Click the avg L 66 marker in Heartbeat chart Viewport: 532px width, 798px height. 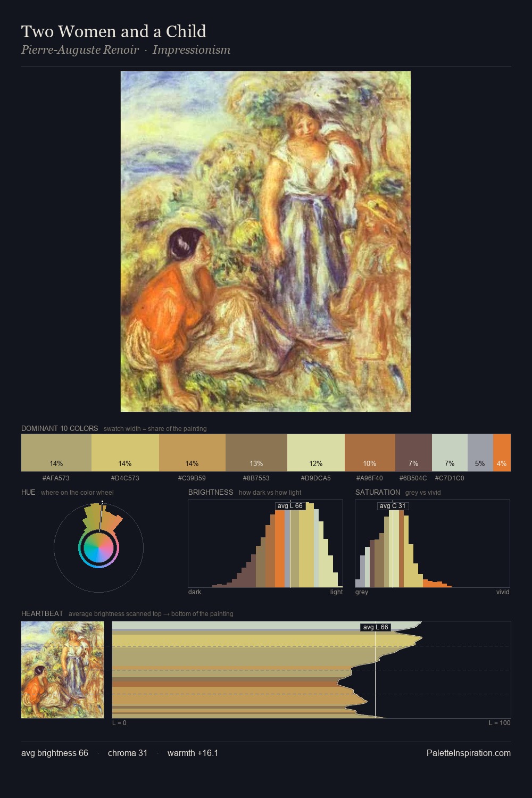pyautogui.click(x=376, y=627)
